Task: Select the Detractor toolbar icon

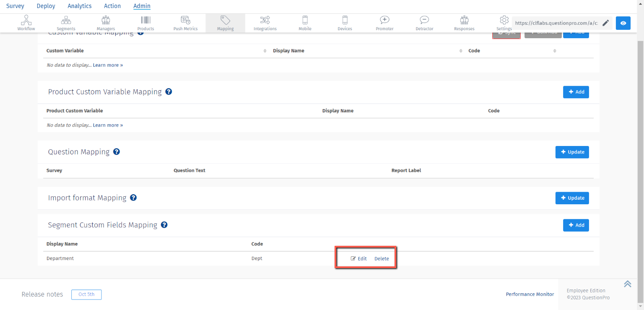Action: pos(424,23)
